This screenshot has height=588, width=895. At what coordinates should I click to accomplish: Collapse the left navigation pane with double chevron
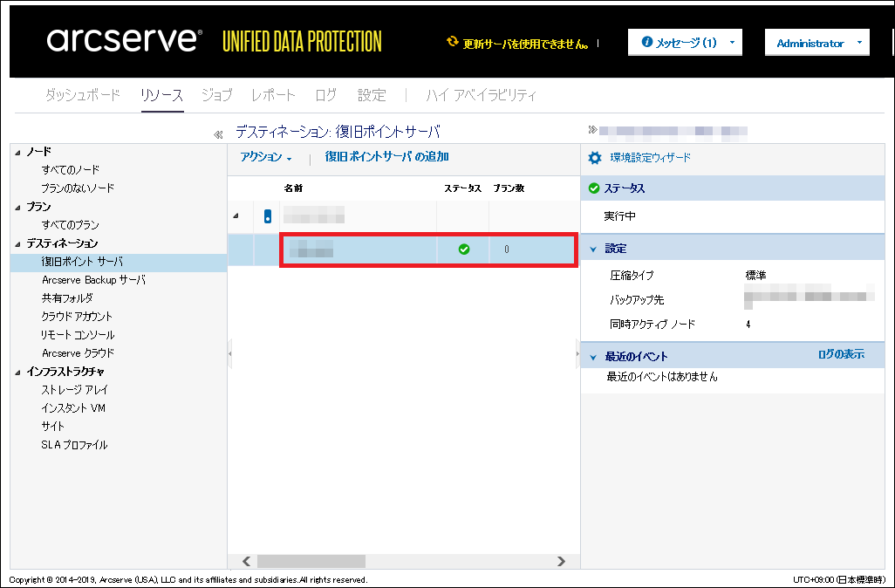[217, 134]
